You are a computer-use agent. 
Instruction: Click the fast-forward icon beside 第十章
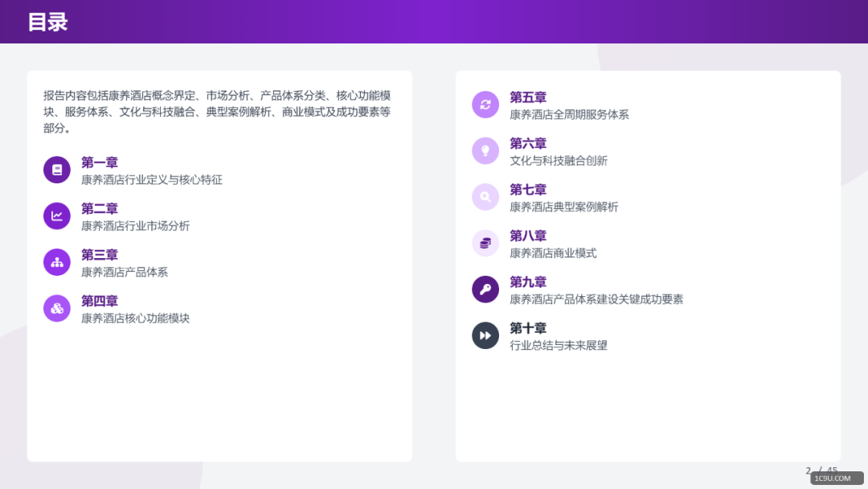tap(485, 335)
